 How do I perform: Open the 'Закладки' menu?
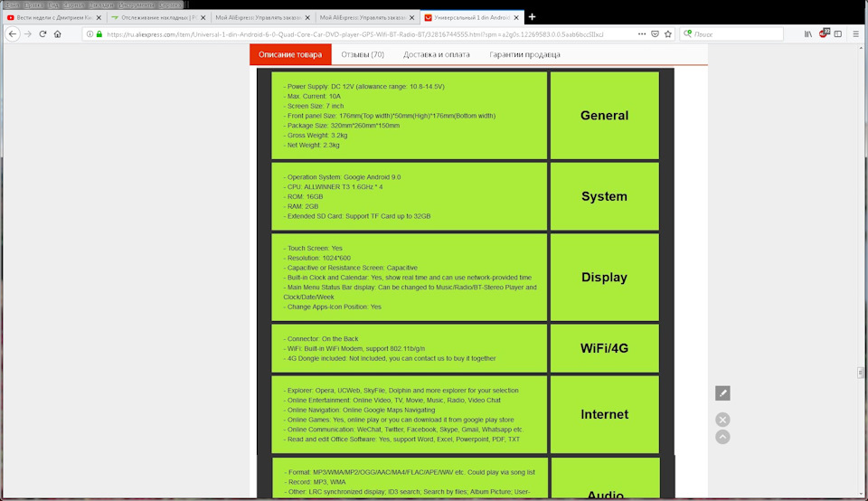coord(101,5)
